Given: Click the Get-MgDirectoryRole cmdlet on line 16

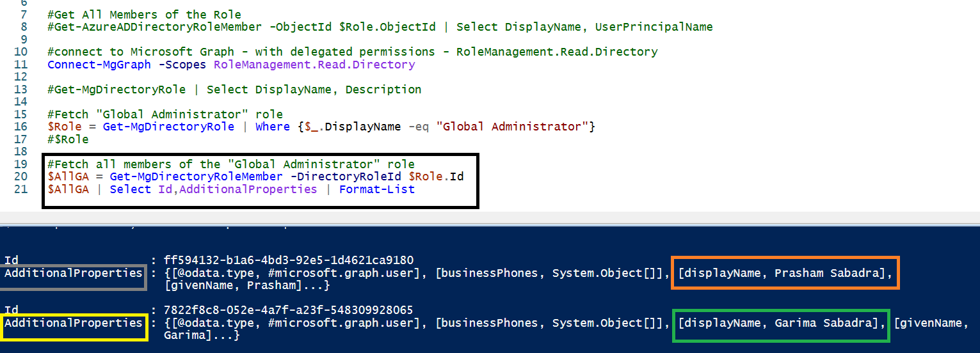Looking at the screenshot, I should pyautogui.click(x=168, y=127).
